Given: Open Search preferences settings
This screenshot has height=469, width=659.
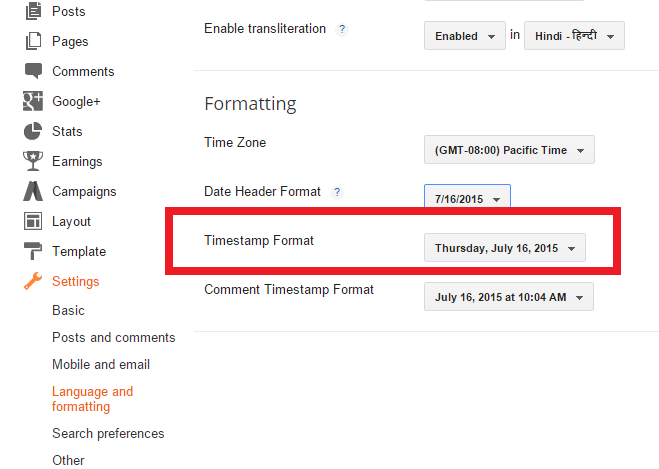Looking at the screenshot, I should tap(108, 434).
